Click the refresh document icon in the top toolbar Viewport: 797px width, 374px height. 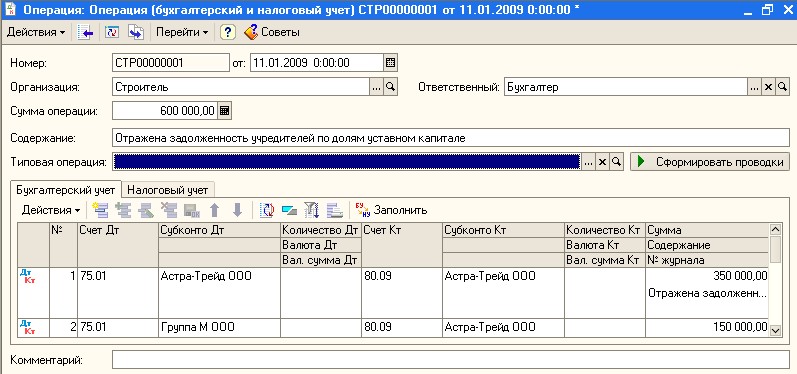tap(111, 33)
